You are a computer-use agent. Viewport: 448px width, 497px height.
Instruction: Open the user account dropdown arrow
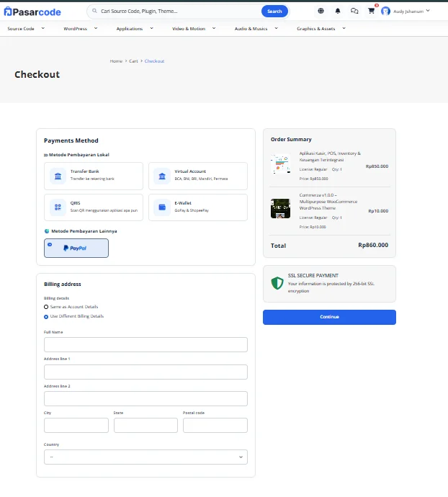pyautogui.click(x=428, y=11)
